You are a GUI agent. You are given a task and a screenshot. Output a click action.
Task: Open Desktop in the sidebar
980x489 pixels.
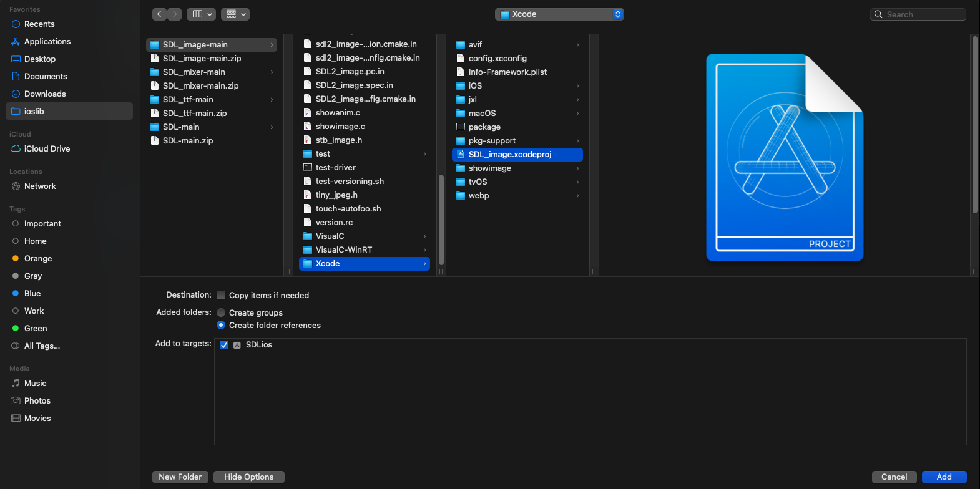click(69, 59)
